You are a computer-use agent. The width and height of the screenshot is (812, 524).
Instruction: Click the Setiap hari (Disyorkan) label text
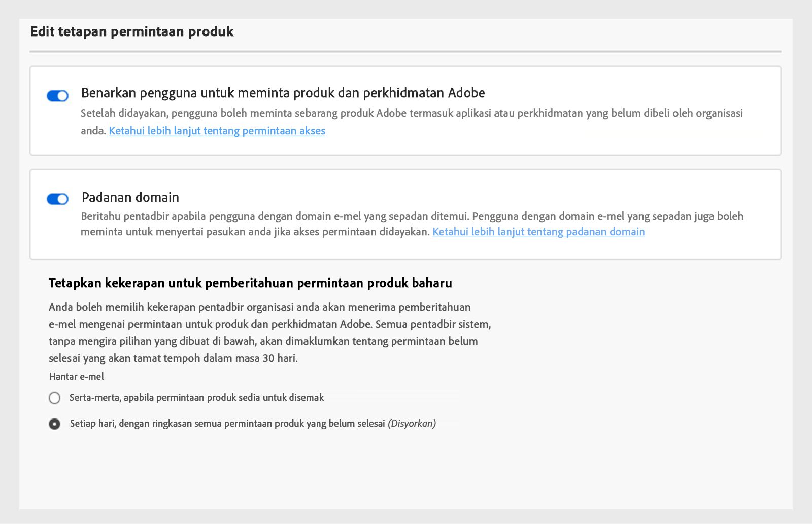point(253,424)
